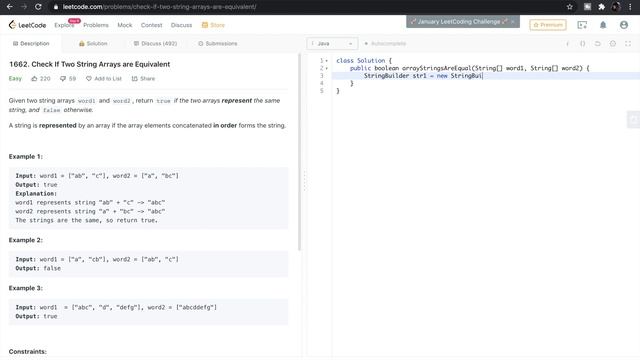
Task: Go forward with the browser forward arrow
Action: [24, 7]
